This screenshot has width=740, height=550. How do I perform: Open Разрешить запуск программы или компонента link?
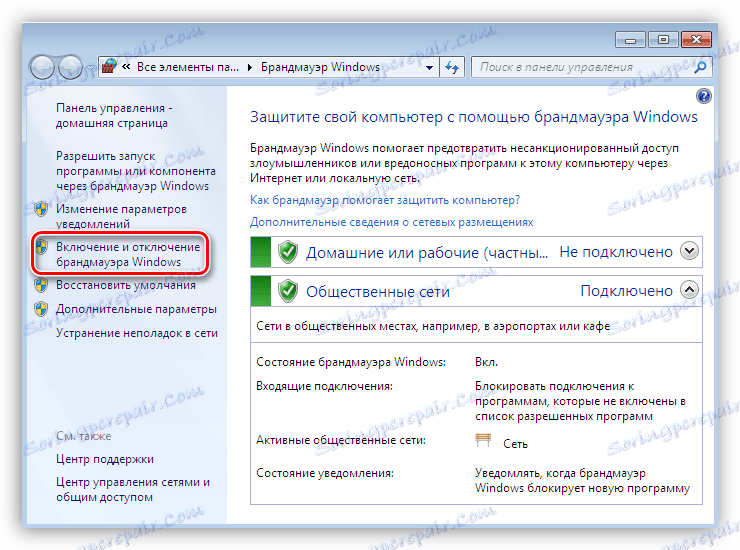[x=136, y=171]
